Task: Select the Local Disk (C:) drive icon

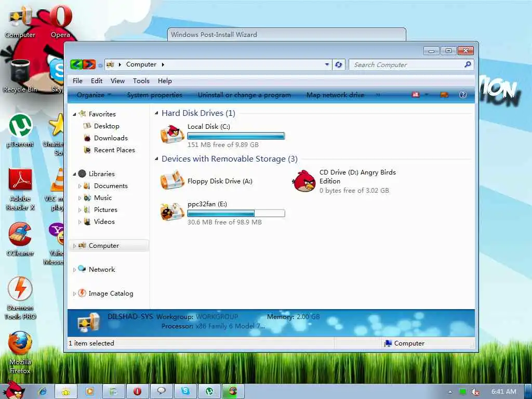Action: point(172,134)
